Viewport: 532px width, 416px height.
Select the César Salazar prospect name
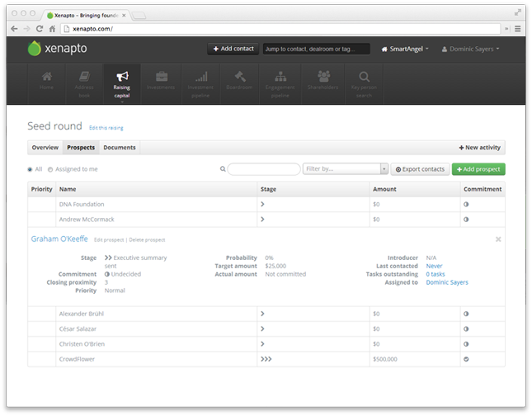[x=78, y=329]
